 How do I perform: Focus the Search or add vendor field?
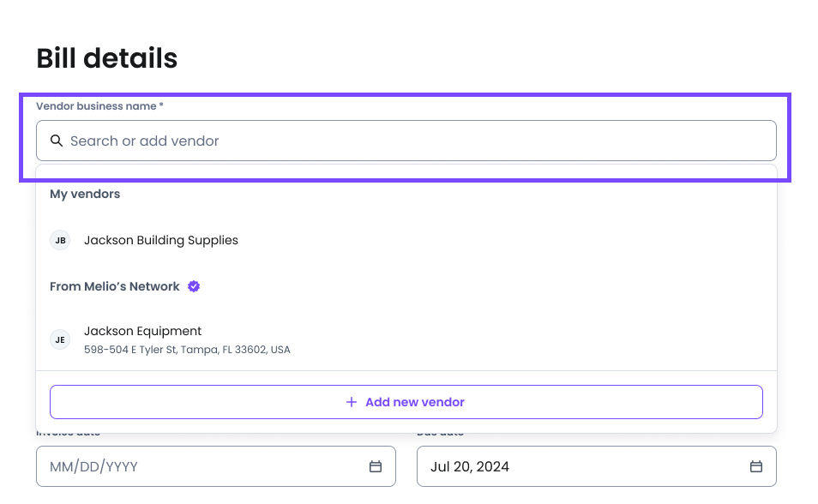point(406,141)
